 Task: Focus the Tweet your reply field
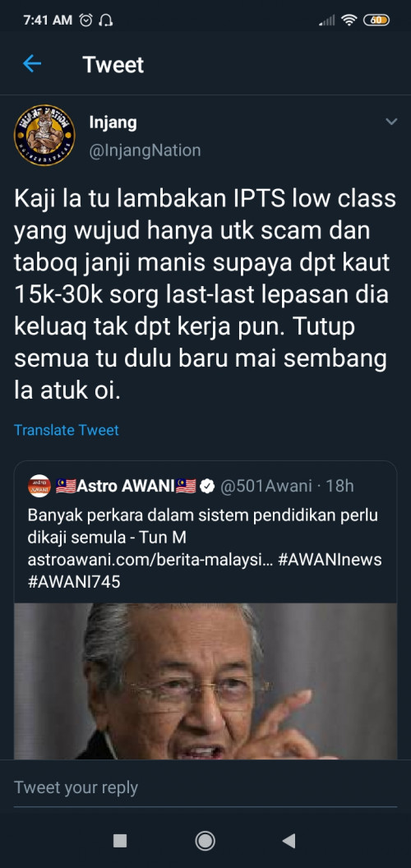click(205, 787)
